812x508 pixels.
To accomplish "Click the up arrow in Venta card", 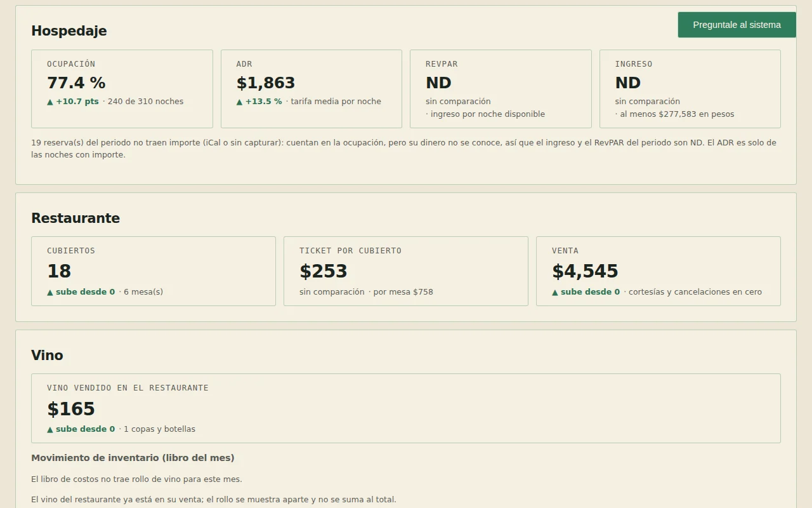I will [x=555, y=292].
